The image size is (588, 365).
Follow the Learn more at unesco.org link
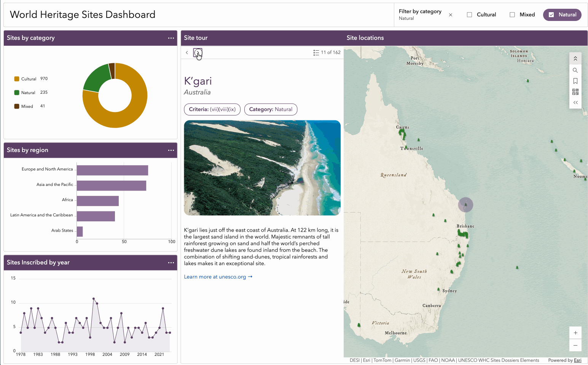(218, 277)
